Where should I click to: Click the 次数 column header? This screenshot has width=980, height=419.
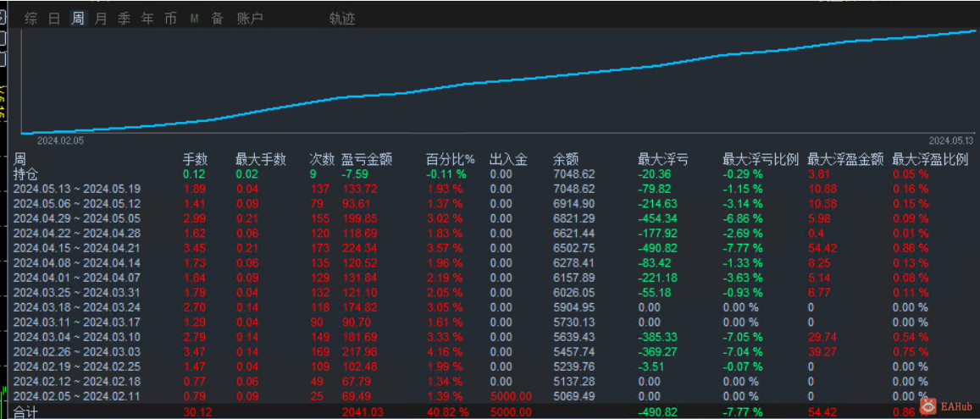(322, 160)
